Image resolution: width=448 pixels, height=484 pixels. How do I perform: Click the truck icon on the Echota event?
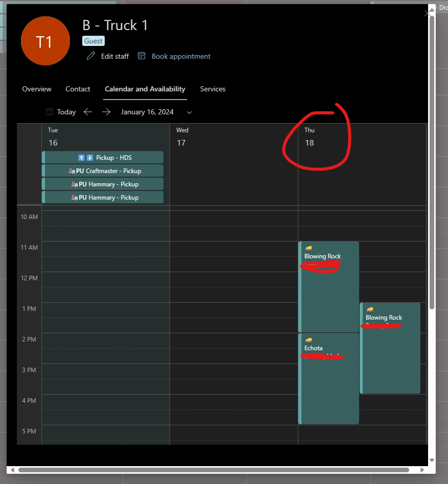pyautogui.click(x=308, y=341)
